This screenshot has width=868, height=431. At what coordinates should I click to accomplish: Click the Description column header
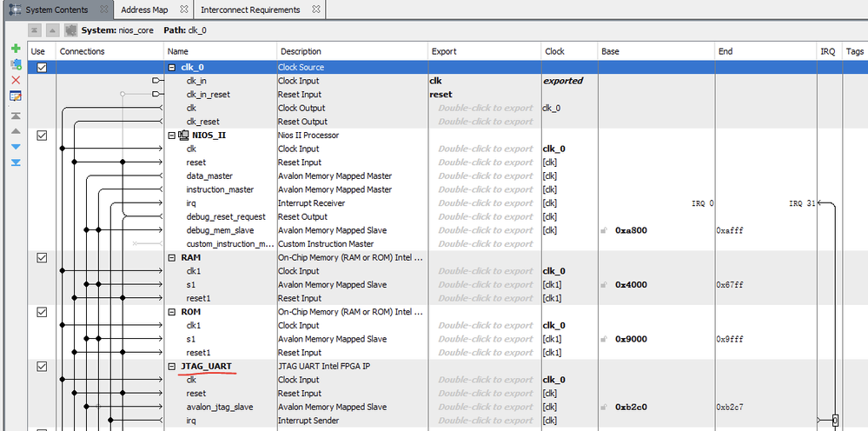[x=352, y=51]
